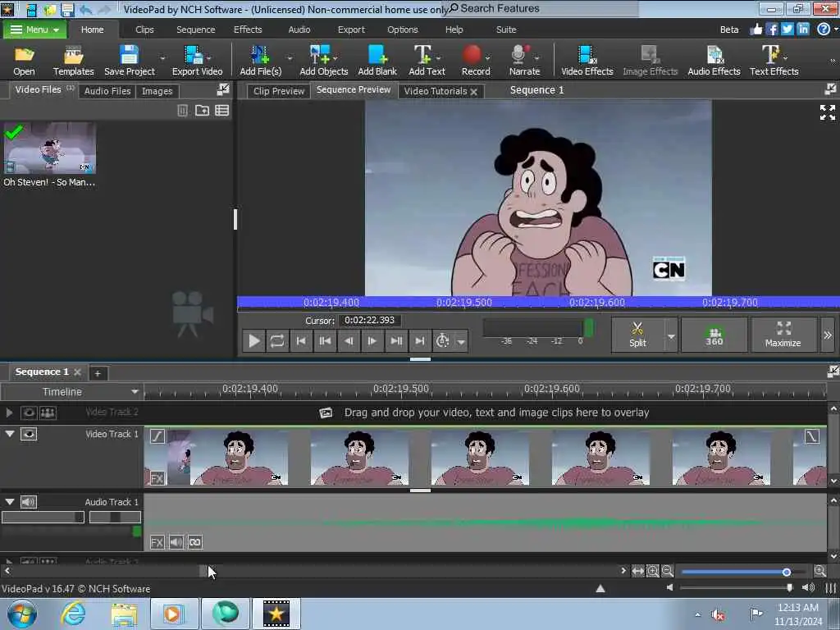Jump to the sequence end button
840x630 pixels.
[420, 341]
